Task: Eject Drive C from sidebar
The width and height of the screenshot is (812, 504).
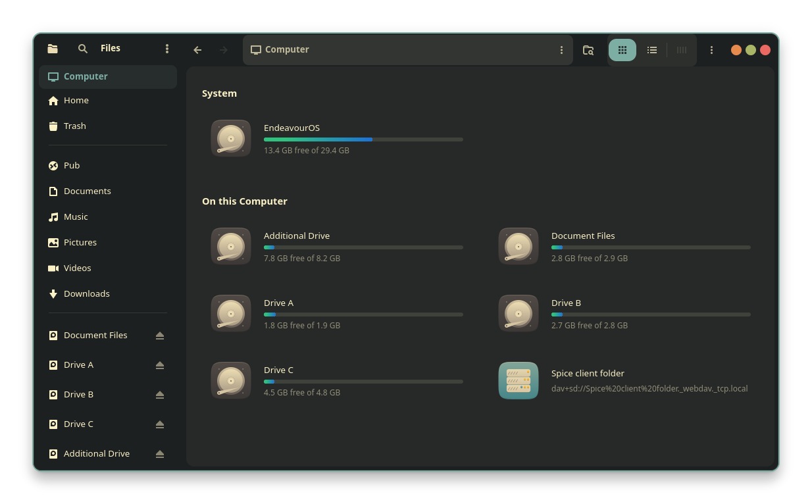Action: tap(160, 424)
